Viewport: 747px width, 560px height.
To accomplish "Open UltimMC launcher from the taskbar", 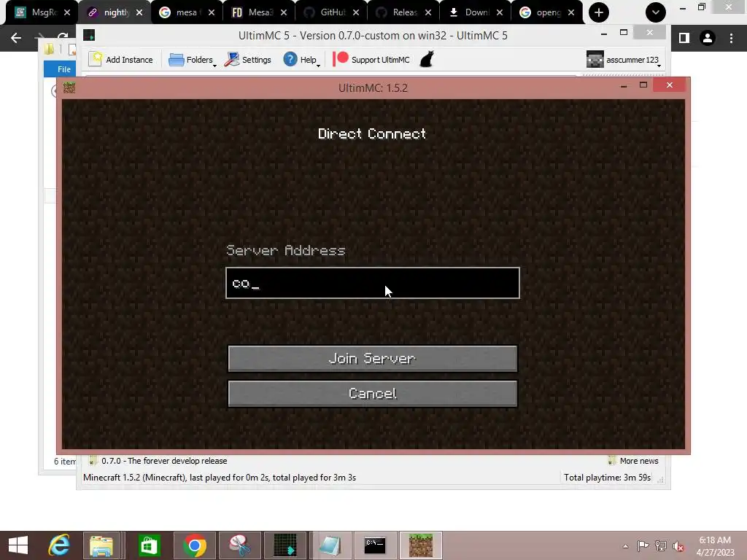I will [285, 545].
